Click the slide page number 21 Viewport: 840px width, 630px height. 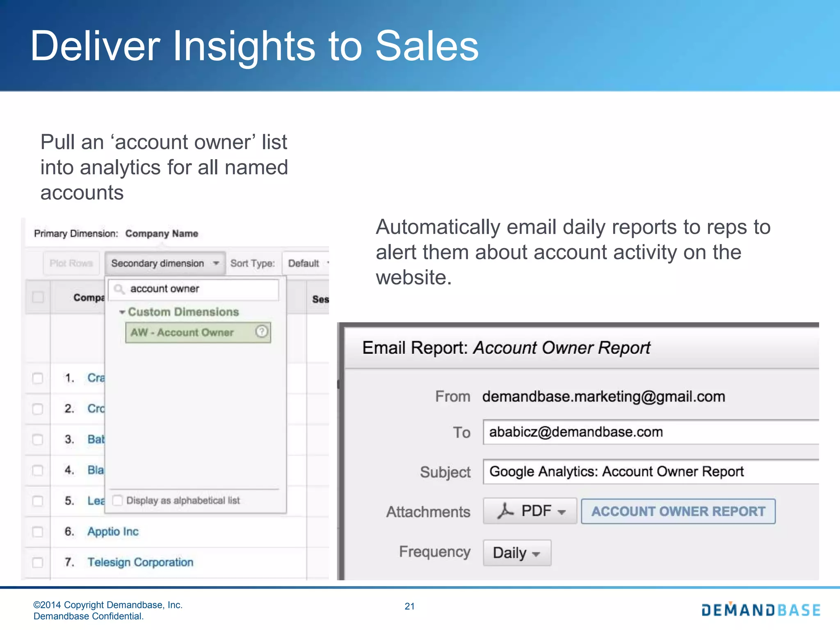tap(409, 606)
